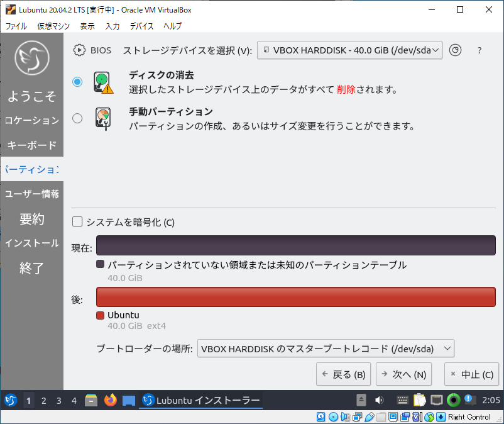Click the removable media eject tray icon
This screenshot has width=504, height=424.
[x=361, y=400]
